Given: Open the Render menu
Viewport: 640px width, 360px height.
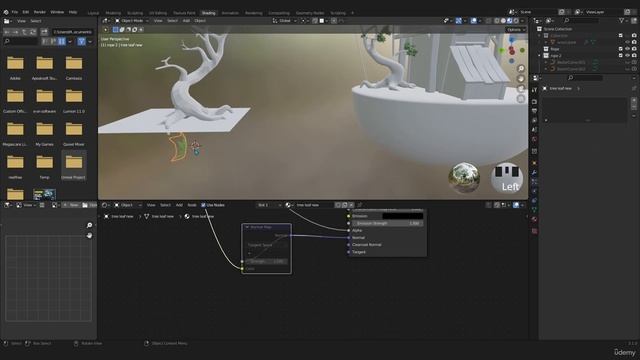Looking at the screenshot, I should [x=40, y=12].
